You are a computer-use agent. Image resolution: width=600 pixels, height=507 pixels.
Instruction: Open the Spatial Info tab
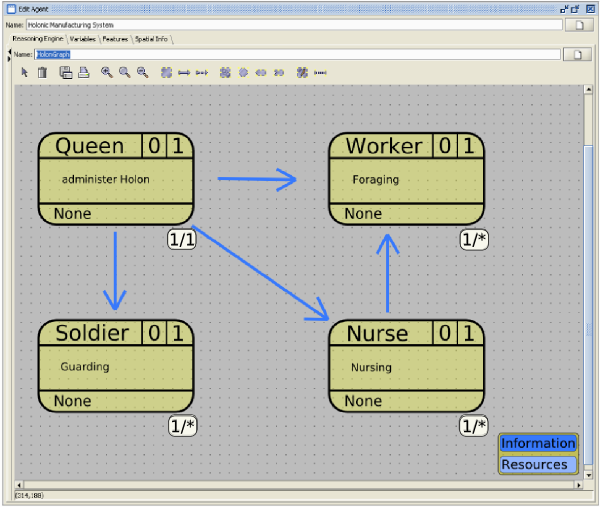click(x=152, y=39)
